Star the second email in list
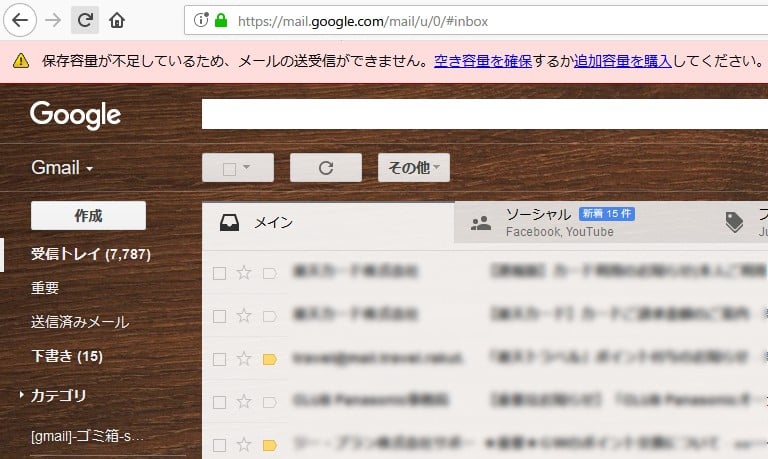 243,316
